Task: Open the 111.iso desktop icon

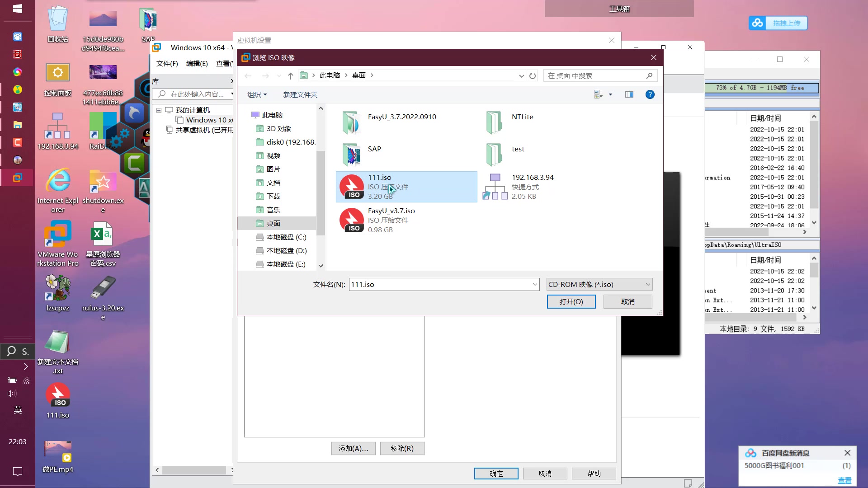Action: [58, 400]
